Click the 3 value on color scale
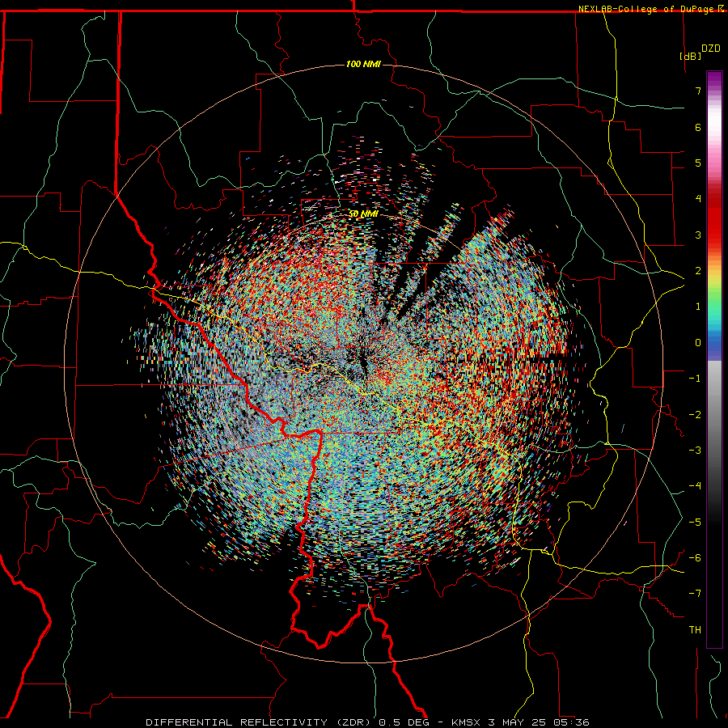The image size is (728, 728). [x=698, y=235]
